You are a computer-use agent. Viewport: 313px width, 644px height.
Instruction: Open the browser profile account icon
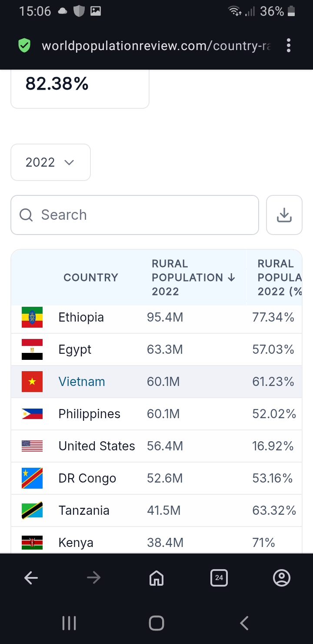(282, 578)
